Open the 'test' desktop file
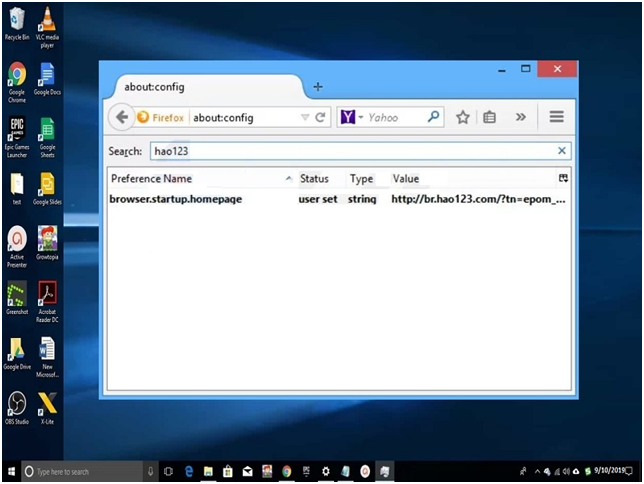The image size is (644, 484). click(x=17, y=188)
